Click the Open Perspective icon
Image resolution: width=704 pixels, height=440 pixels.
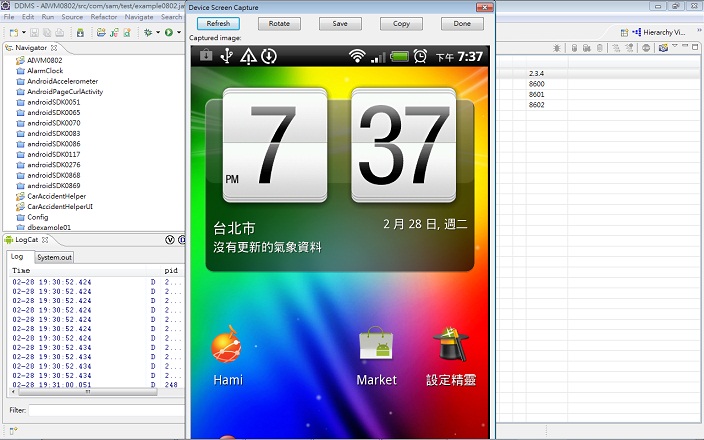624,32
